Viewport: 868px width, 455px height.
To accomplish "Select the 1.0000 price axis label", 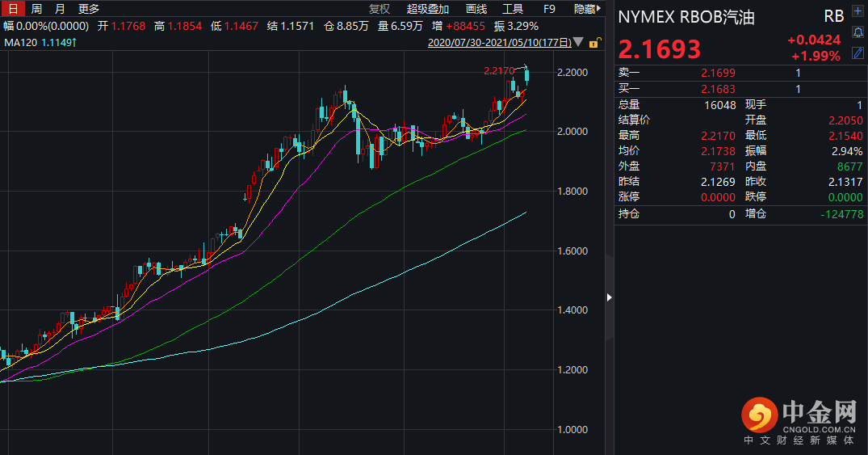I will coord(572,429).
